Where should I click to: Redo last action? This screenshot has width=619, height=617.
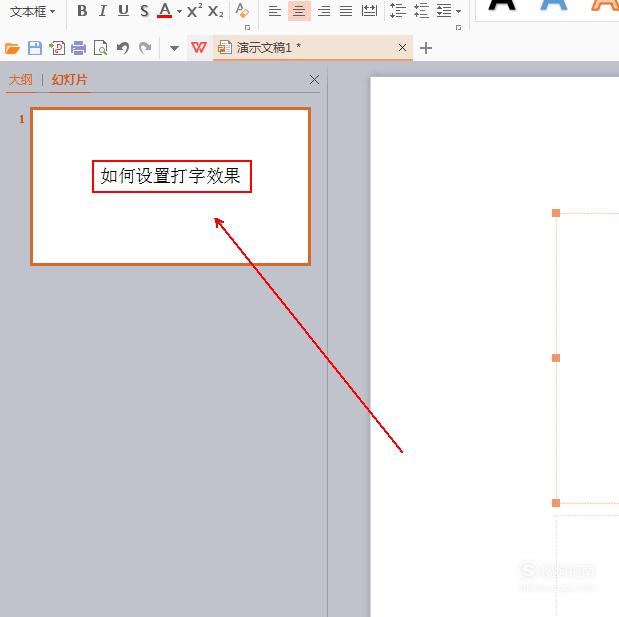pyautogui.click(x=145, y=48)
